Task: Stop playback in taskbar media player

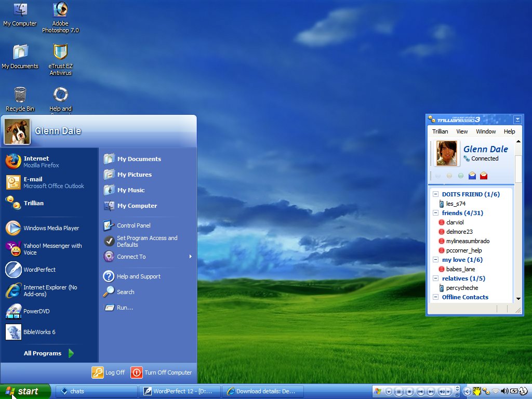Action: tap(409, 392)
